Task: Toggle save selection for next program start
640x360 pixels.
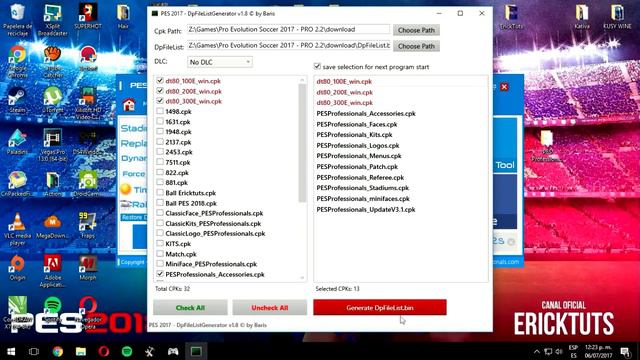Action: [317, 66]
